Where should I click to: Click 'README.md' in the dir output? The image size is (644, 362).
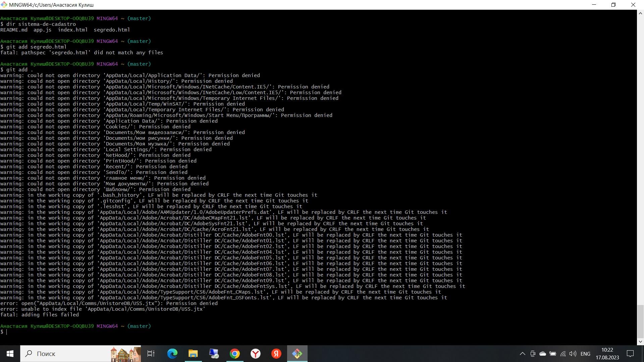point(14,30)
